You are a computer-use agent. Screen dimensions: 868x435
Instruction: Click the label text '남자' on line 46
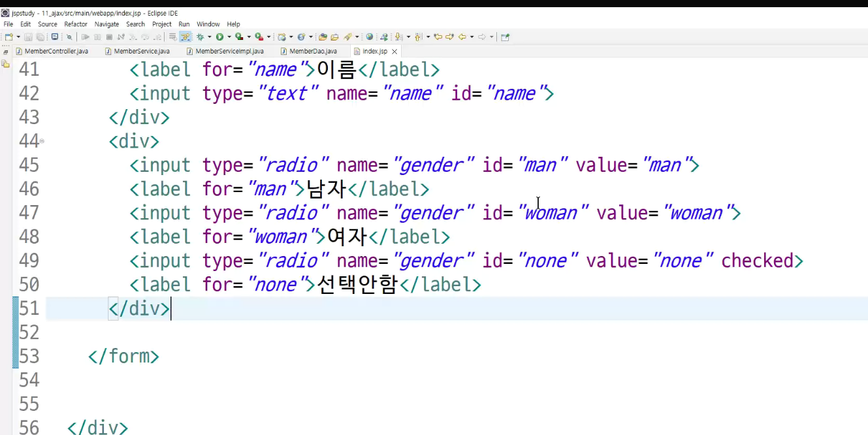pyautogui.click(x=327, y=189)
